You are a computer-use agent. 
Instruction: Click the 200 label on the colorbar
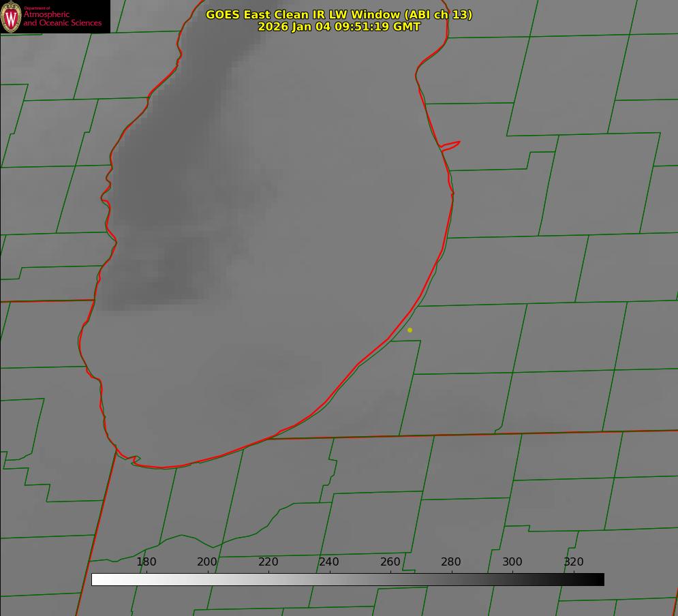point(207,561)
